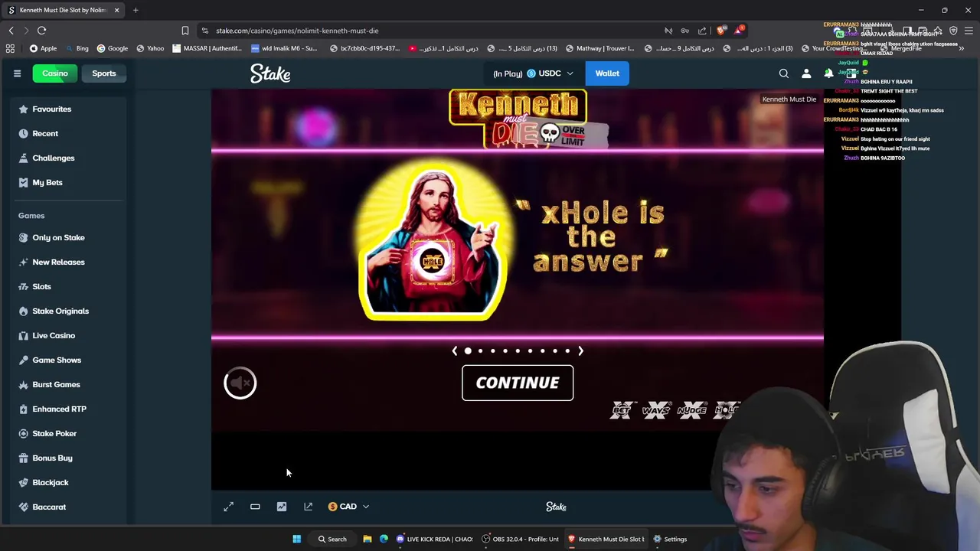The width and height of the screenshot is (980, 551).
Task: Open File Explorer from taskbar
Action: [367, 539]
